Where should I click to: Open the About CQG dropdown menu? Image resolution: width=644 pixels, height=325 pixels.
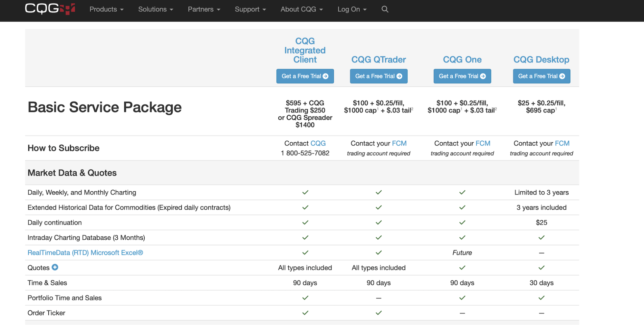302,9
